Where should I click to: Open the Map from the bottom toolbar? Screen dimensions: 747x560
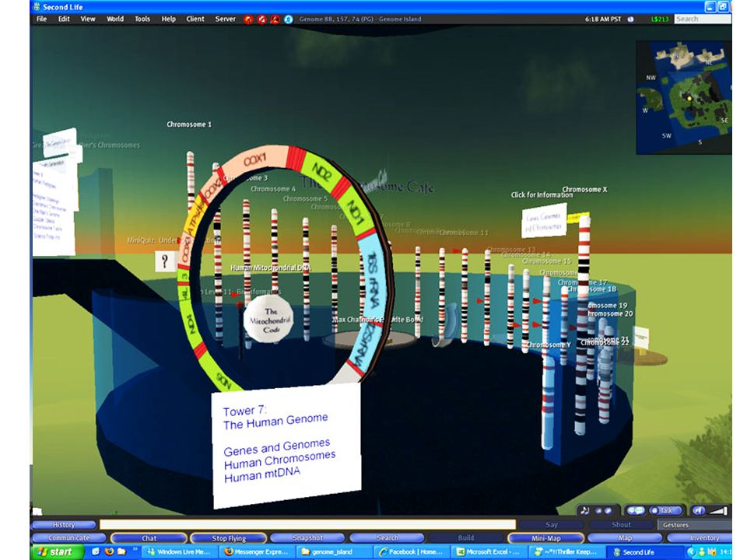pyautogui.click(x=625, y=538)
